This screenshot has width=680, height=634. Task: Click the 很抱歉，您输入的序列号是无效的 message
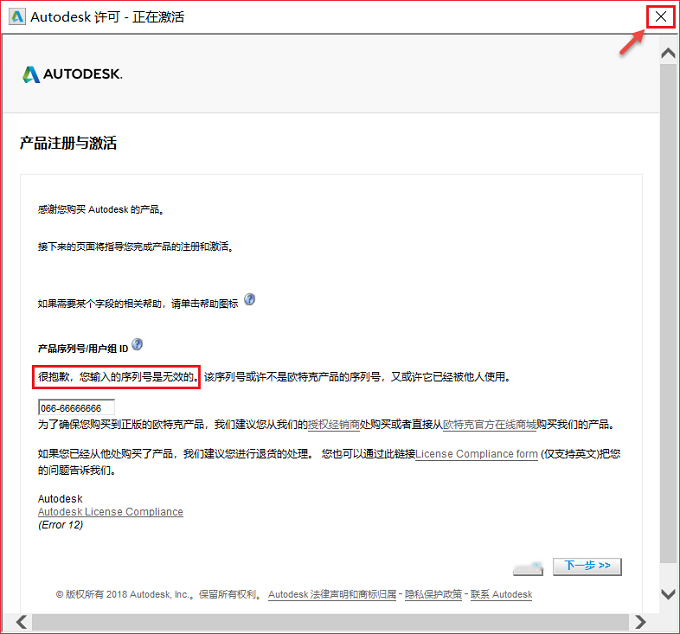pos(116,377)
